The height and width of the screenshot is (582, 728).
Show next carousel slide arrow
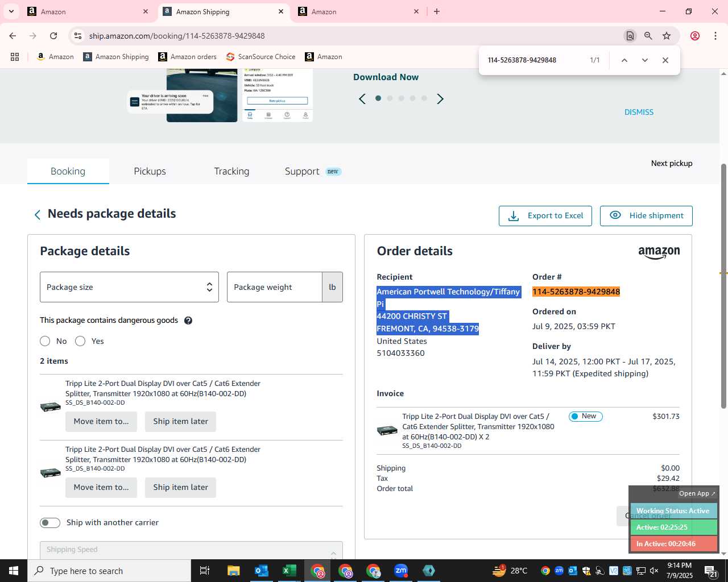coord(440,99)
